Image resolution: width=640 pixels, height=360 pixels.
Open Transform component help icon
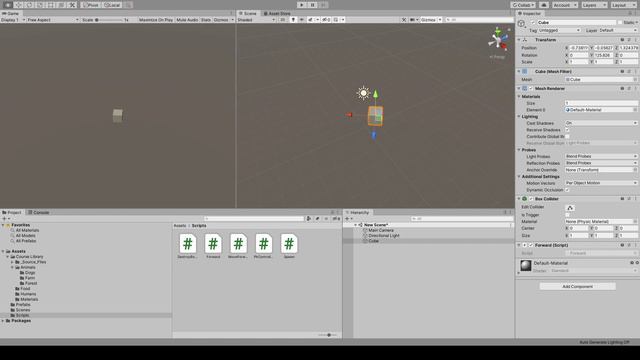622,40
